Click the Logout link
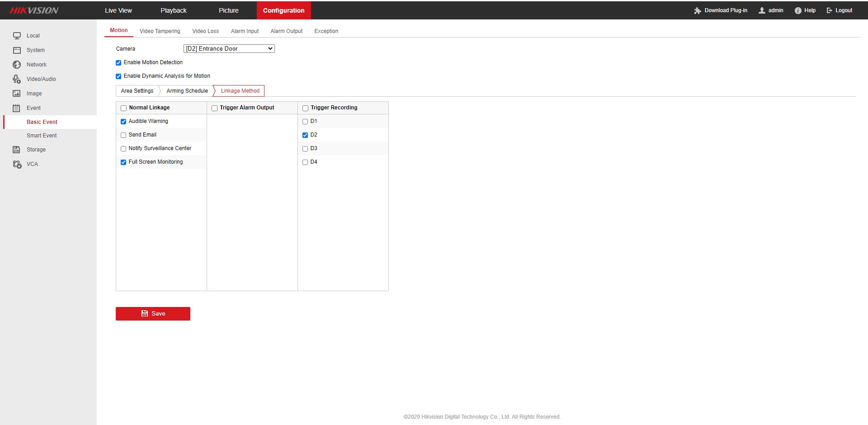The image size is (868, 425). [840, 10]
